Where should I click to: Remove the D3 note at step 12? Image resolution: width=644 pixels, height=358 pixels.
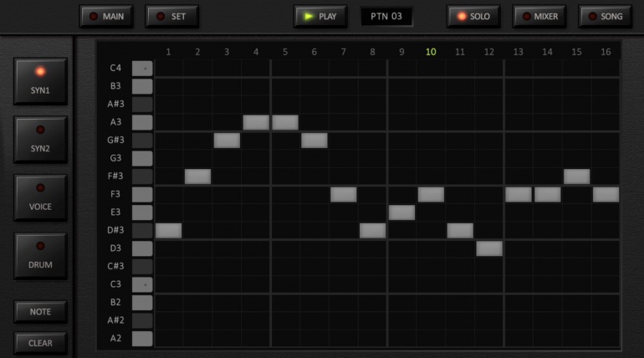(489, 248)
